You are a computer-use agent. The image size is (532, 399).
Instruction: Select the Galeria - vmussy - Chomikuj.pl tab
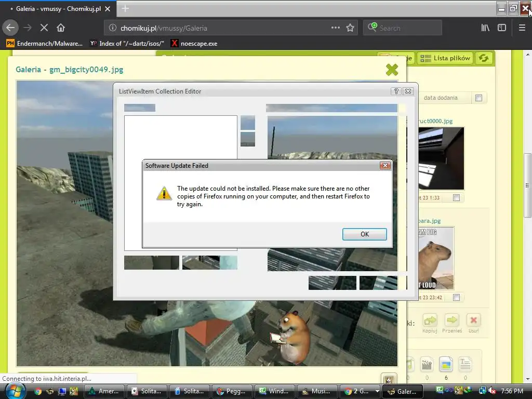pos(58,9)
